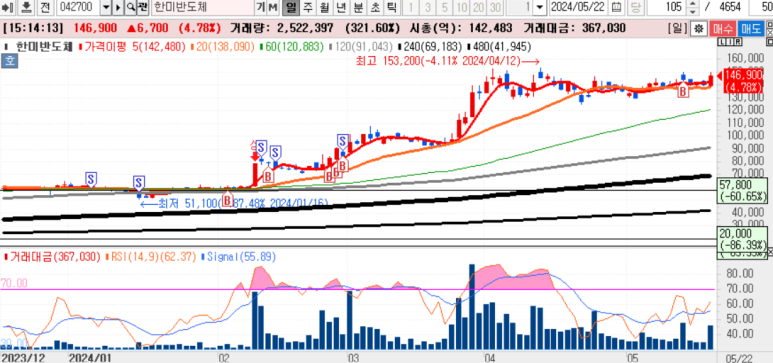Click the interval preset 20 button
Screen dimensions: 773x363
[478, 7]
